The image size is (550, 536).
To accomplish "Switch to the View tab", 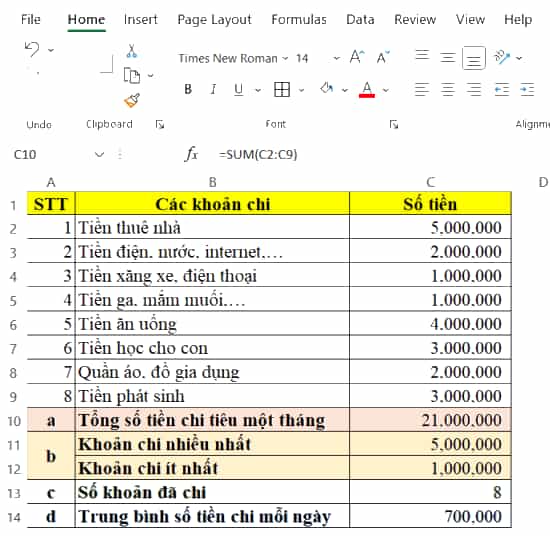I will pos(470,20).
